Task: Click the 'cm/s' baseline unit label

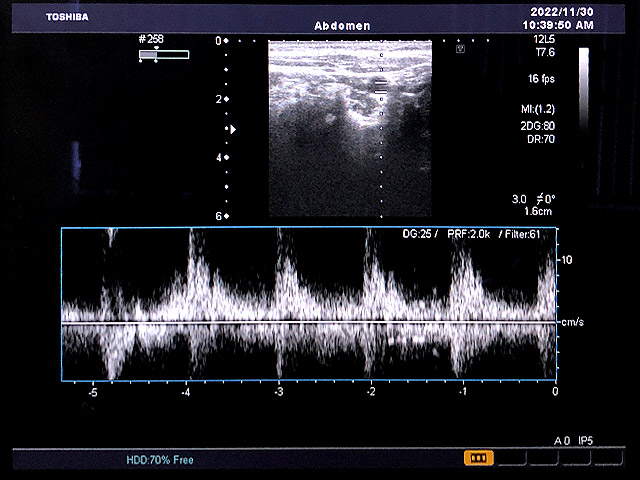Action: tap(573, 322)
